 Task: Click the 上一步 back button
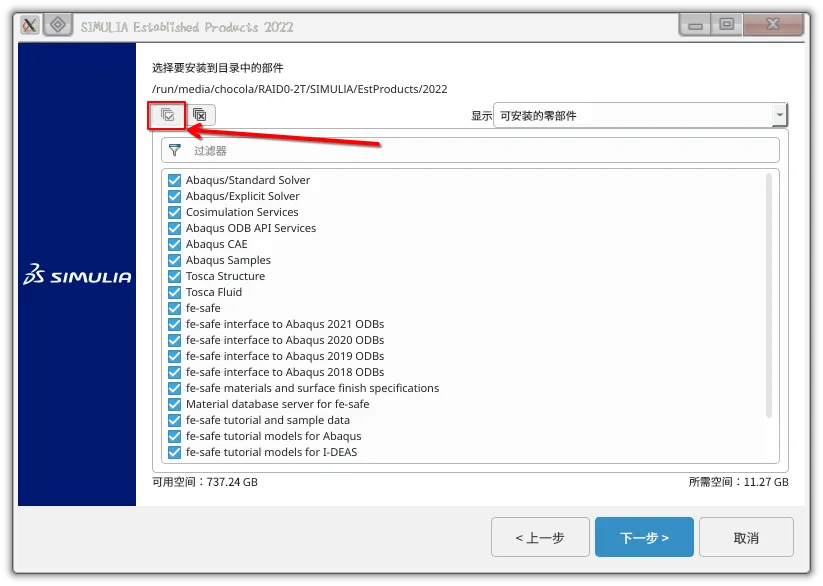(540, 537)
